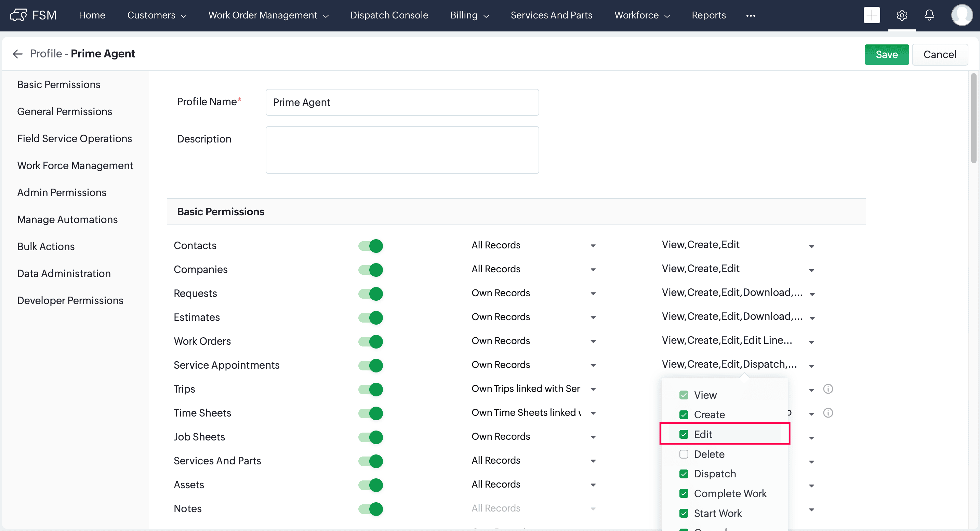Uncheck the Edit checkbox
Screen dimensions: 980x531
(684, 434)
